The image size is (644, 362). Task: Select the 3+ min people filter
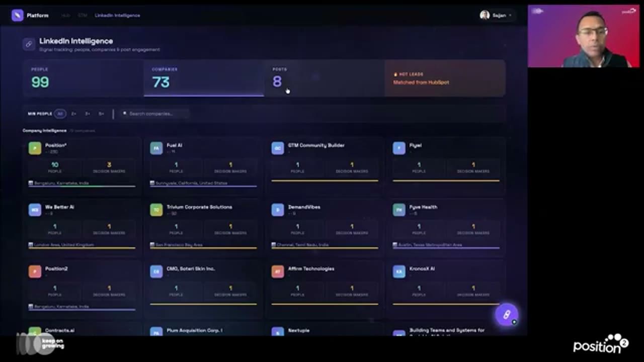(x=88, y=114)
